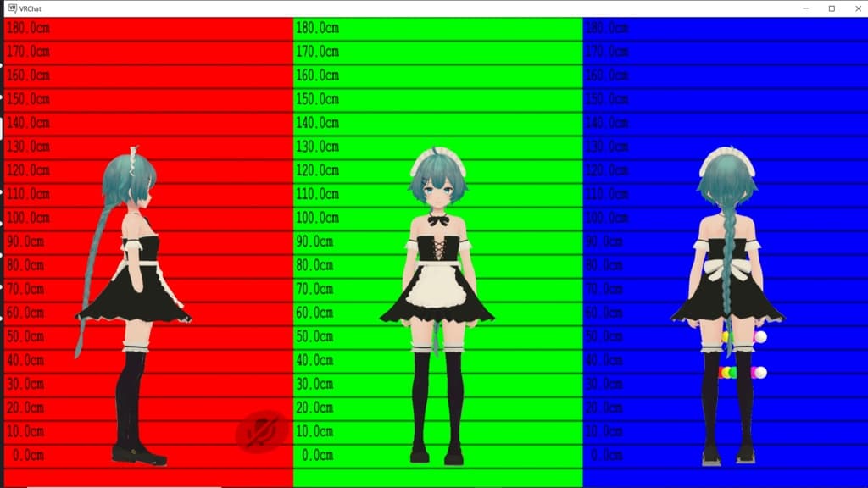
Task: Click the 130.0cm label in red panel
Action: click(28, 147)
